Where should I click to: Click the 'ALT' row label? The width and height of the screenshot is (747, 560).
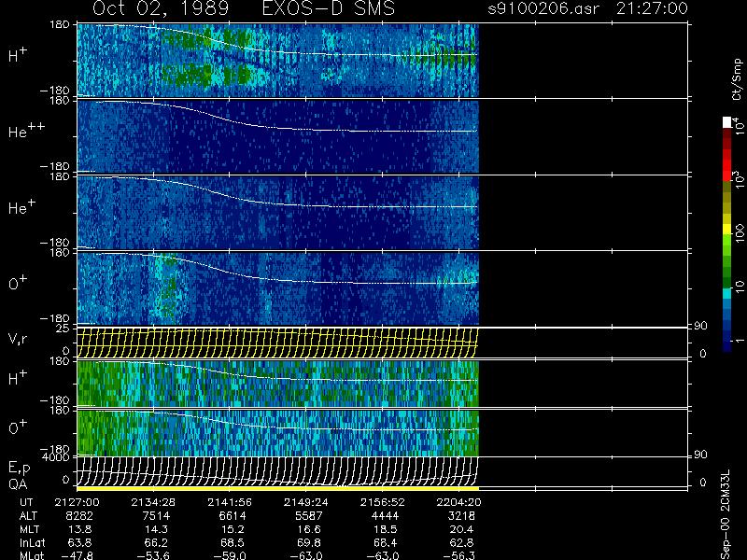29,516
